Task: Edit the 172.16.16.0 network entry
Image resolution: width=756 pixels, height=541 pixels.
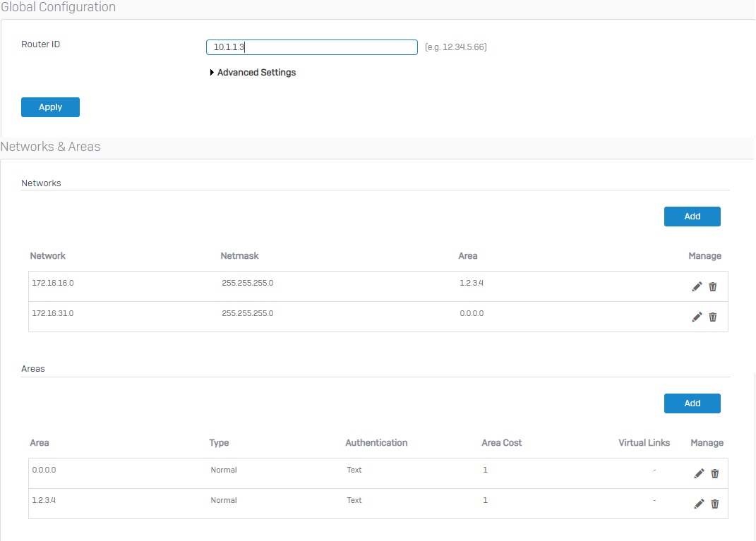Action: click(697, 286)
